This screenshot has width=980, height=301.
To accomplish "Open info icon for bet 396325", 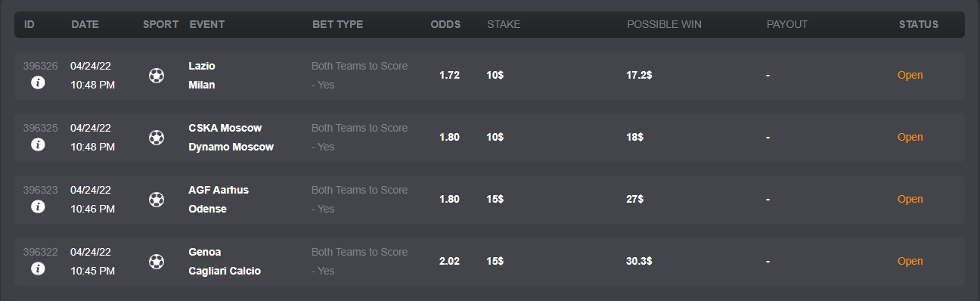I will coord(38,144).
